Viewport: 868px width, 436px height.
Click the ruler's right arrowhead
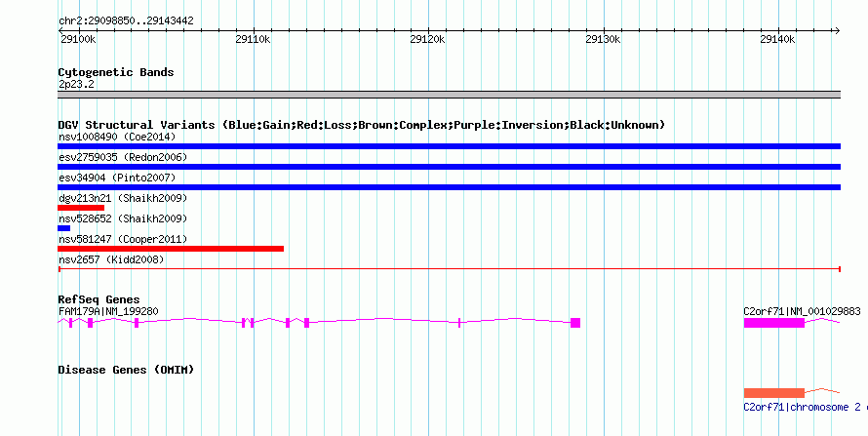click(837, 31)
